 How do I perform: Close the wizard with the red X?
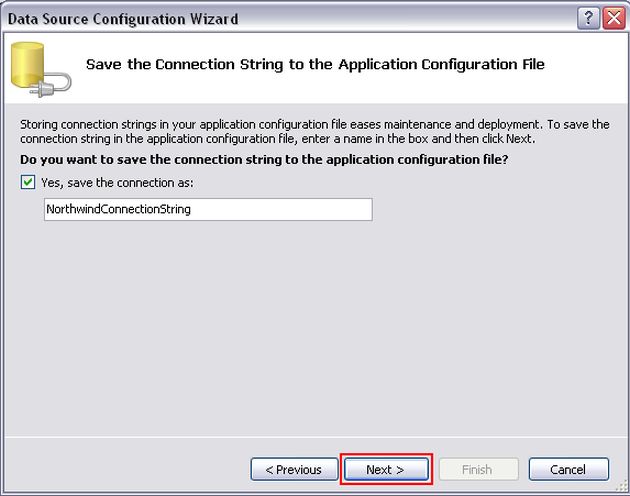coord(613,18)
